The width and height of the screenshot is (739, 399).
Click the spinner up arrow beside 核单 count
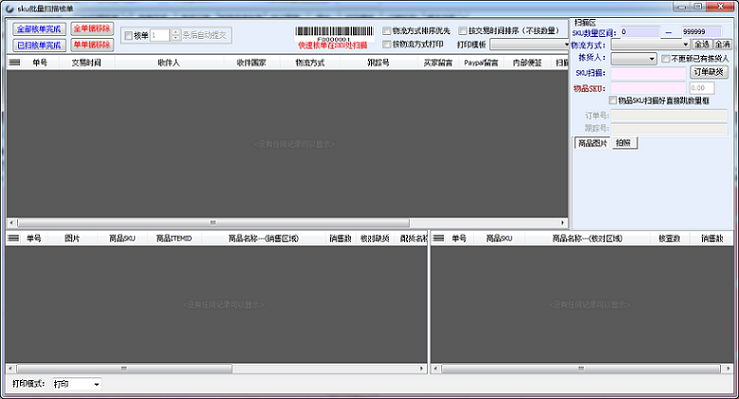coord(175,33)
